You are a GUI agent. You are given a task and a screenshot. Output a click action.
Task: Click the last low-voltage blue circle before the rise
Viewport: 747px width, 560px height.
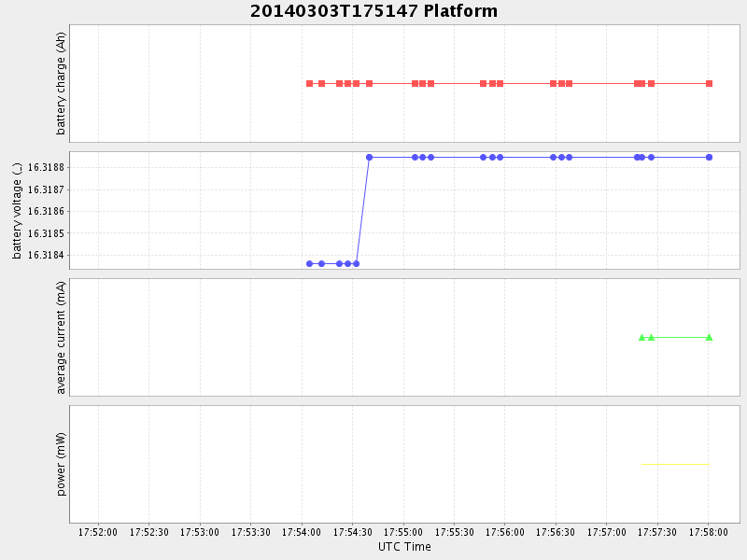click(x=356, y=263)
